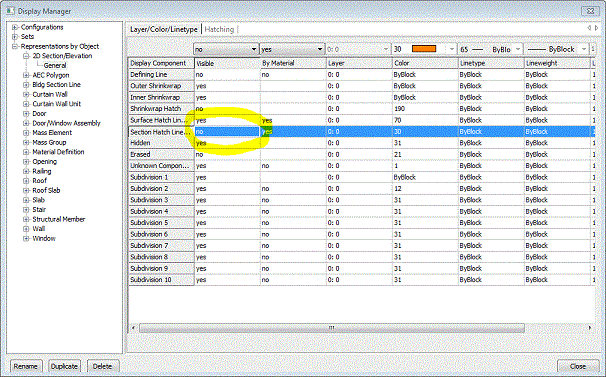Expand the Structural Member node
The image size is (606, 377).
pos(26,219)
